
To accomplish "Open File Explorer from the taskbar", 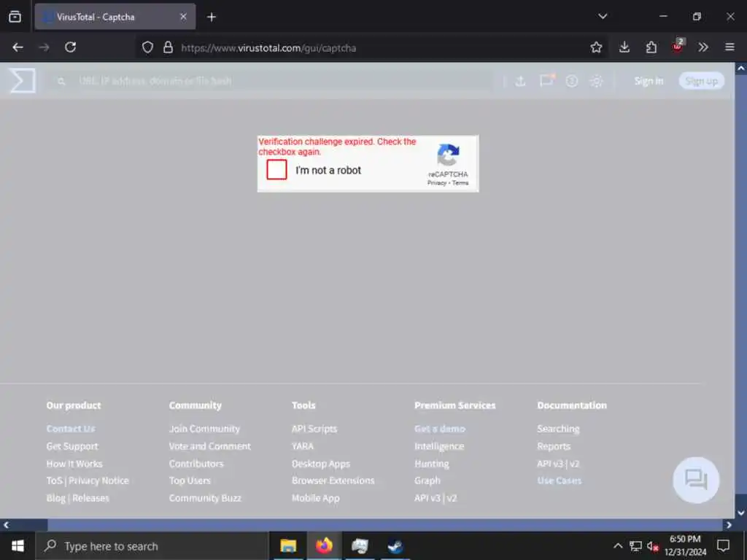I will tap(287, 545).
